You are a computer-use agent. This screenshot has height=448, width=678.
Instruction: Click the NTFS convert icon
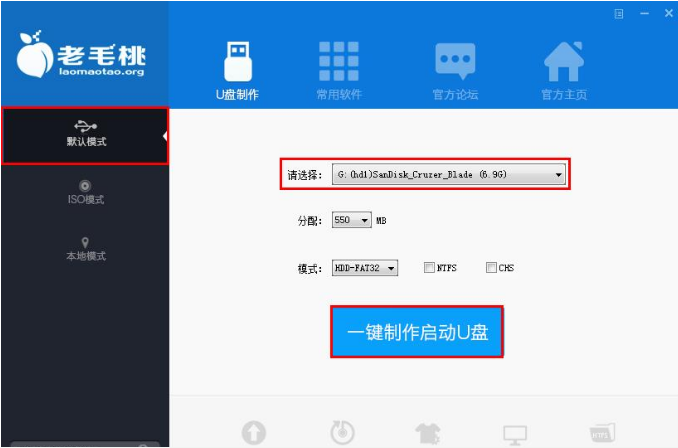[x=602, y=433]
